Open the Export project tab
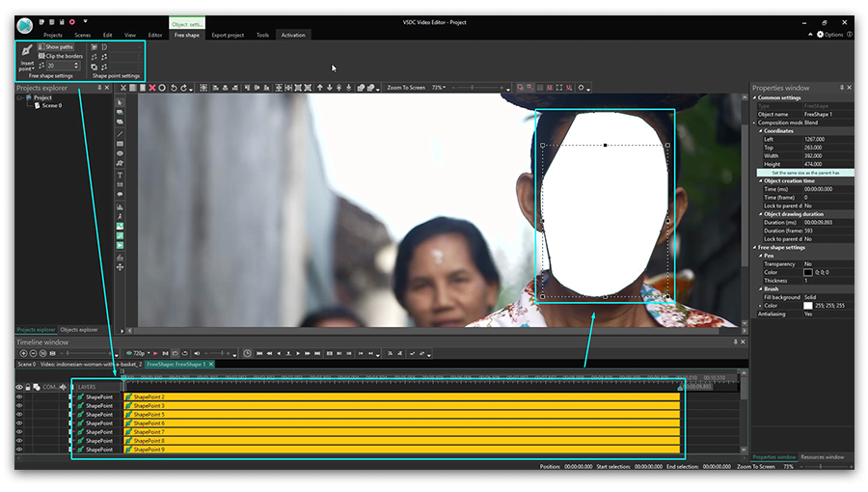This screenshot has height=492, width=868. click(x=228, y=35)
